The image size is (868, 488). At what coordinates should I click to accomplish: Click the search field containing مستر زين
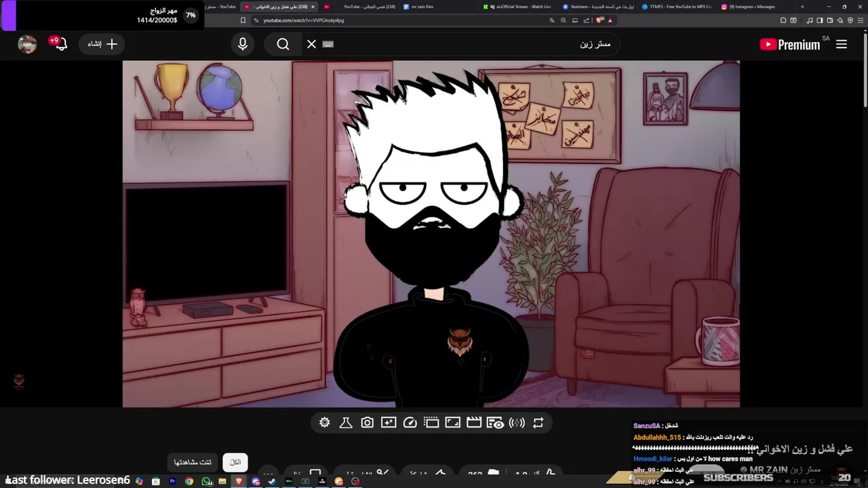click(461, 44)
